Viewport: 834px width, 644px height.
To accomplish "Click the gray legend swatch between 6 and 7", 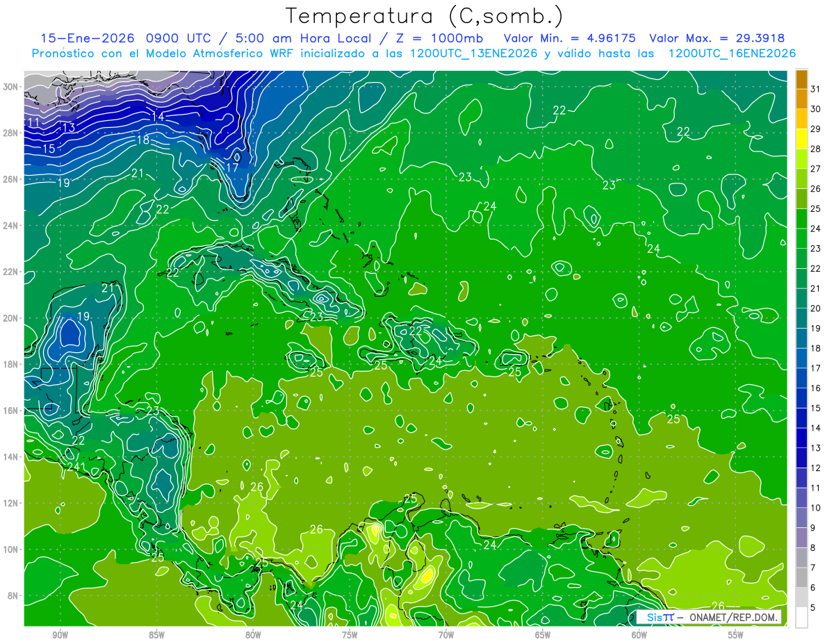I will [x=801, y=577].
